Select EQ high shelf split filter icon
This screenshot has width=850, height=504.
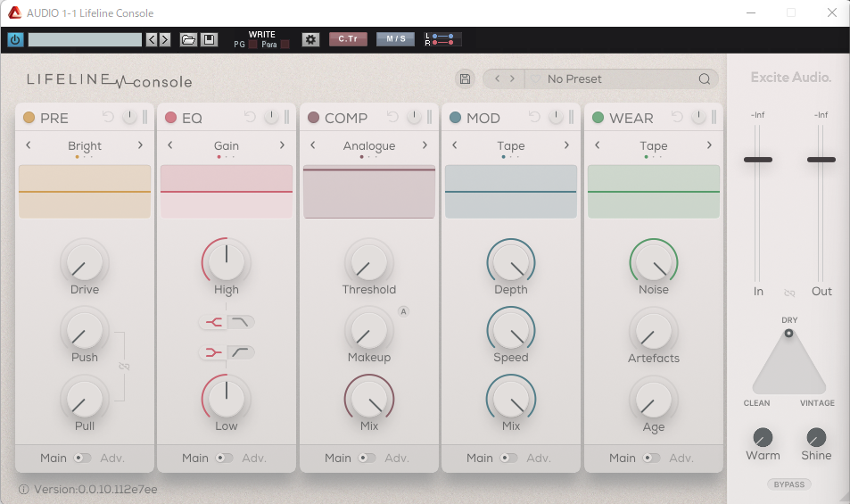tap(213, 322)
